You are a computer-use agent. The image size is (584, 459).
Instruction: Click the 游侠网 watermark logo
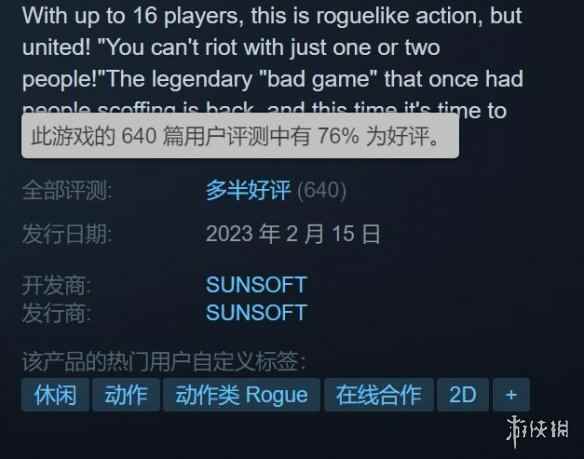[537, 430]
